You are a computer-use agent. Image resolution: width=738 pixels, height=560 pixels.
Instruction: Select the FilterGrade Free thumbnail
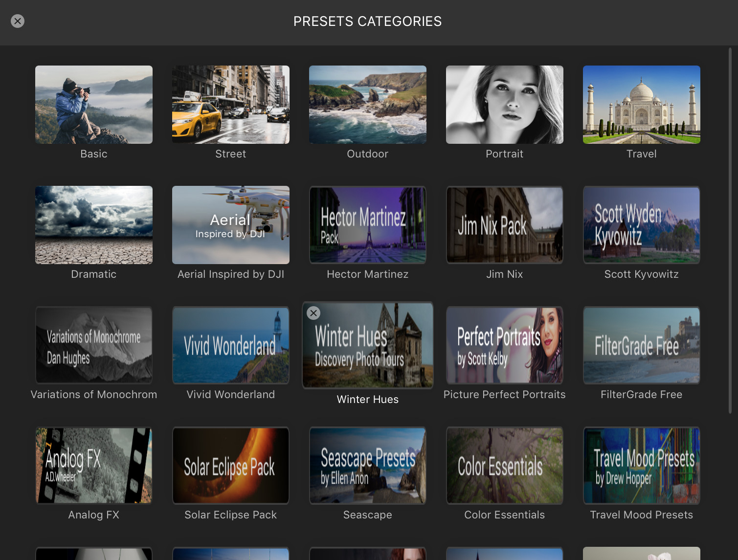[642, 345]
